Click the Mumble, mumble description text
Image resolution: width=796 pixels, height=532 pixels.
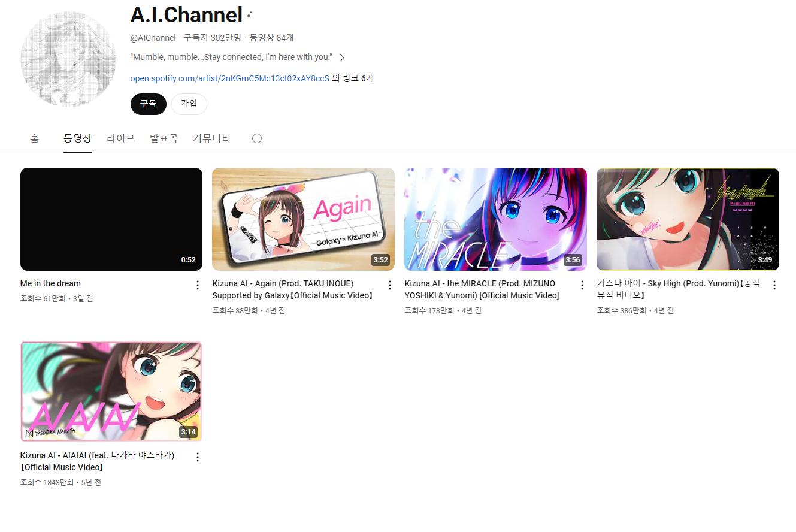pos(231,58)
